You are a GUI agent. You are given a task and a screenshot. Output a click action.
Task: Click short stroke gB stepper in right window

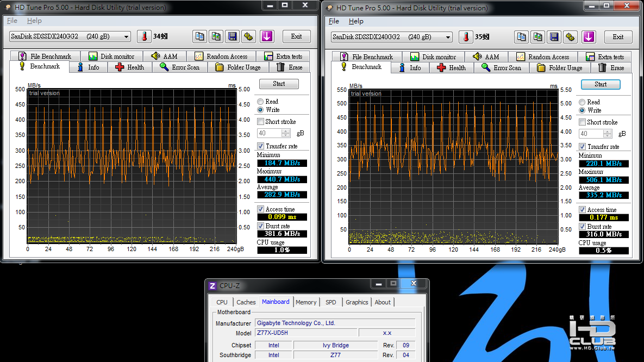[x=607, y=134]
